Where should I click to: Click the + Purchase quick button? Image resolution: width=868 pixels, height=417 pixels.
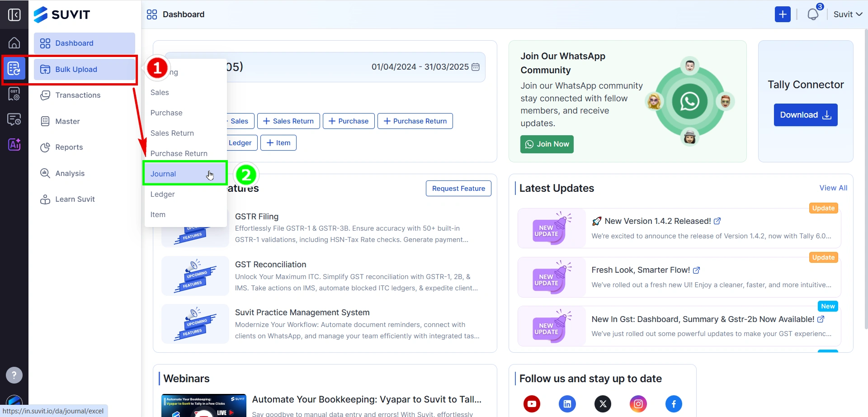tap(349, 121)
